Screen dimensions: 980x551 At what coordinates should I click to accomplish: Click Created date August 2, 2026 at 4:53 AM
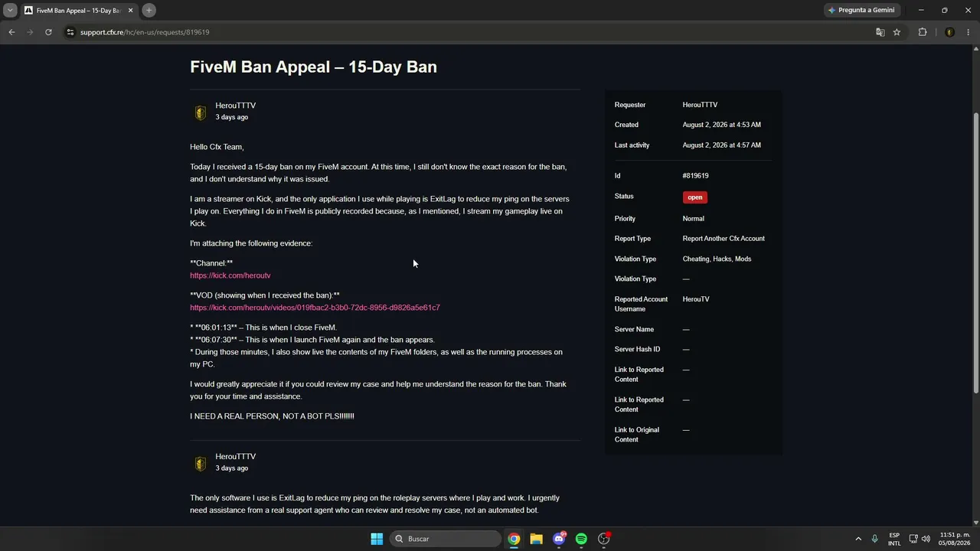click(721, 125)
